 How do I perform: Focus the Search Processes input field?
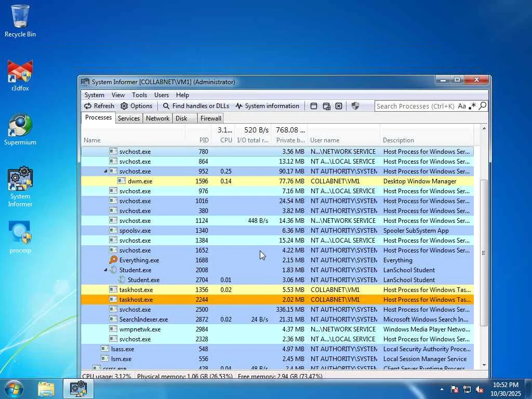(x=415, y=106)
